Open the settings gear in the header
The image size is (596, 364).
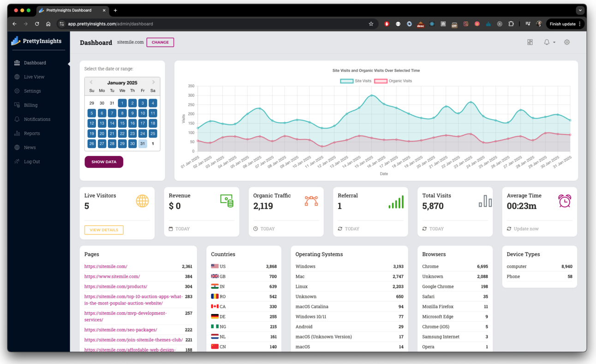[566, 42]
